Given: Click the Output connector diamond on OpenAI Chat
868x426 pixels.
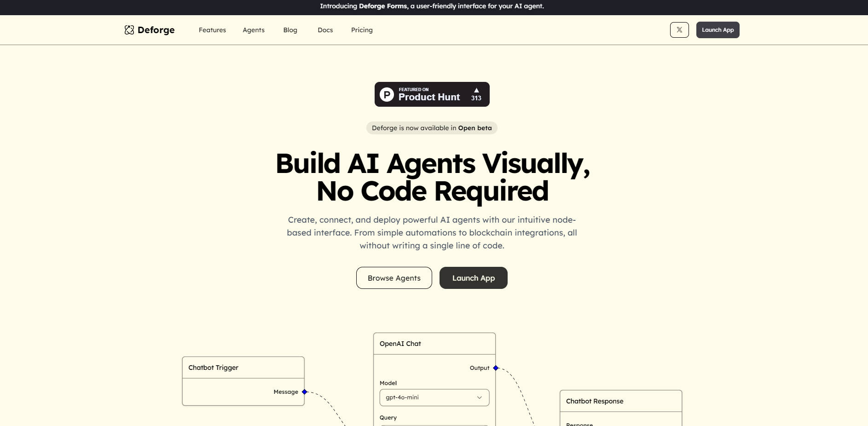Looking at the screenshot, I should (496, 368).
